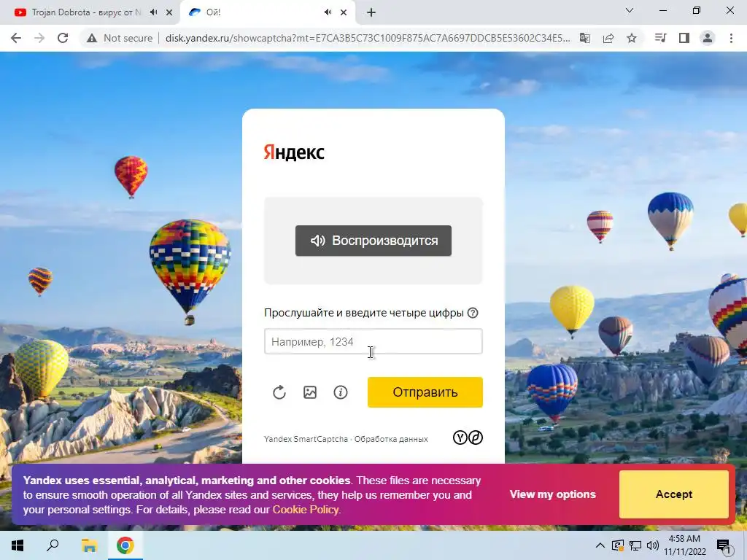Show hidden system tray icons
Screen dimensions: 747x560
[600, 545]
